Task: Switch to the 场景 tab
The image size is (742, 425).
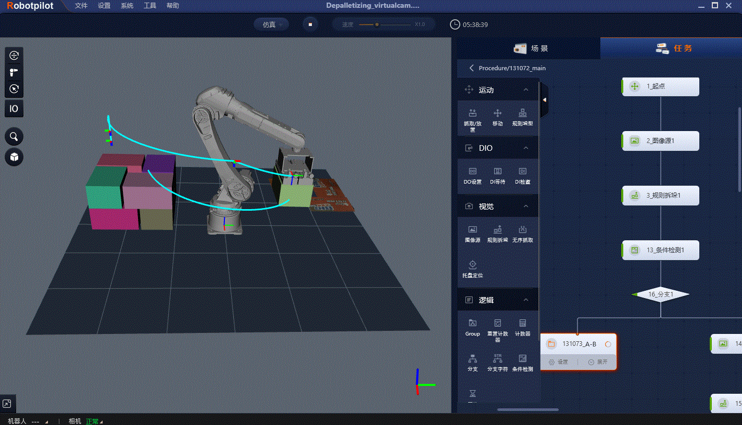Action: [530, 48]
